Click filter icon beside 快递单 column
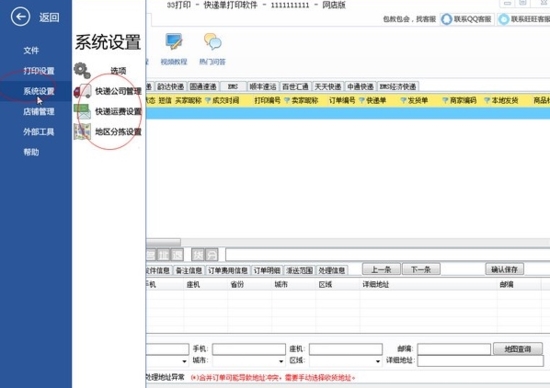 point(362,101)
